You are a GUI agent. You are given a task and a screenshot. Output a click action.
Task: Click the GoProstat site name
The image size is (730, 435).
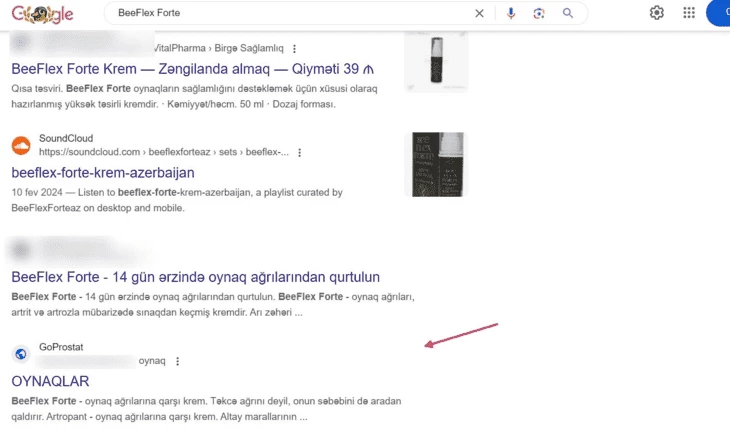[61, 347]
